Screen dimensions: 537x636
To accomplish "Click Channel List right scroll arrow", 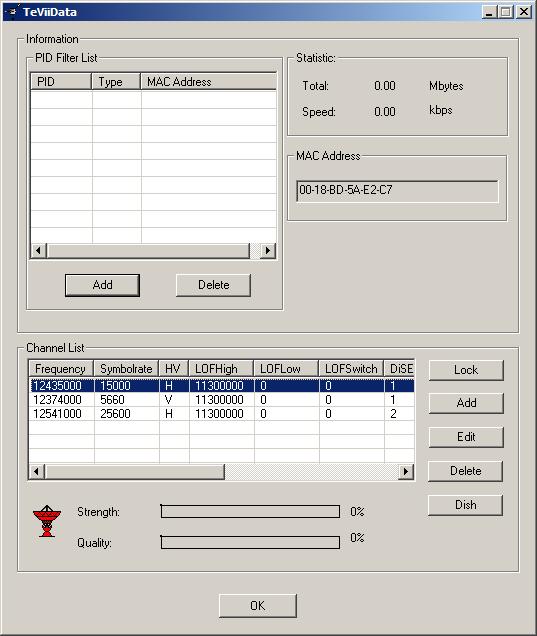I will point(406,471).
